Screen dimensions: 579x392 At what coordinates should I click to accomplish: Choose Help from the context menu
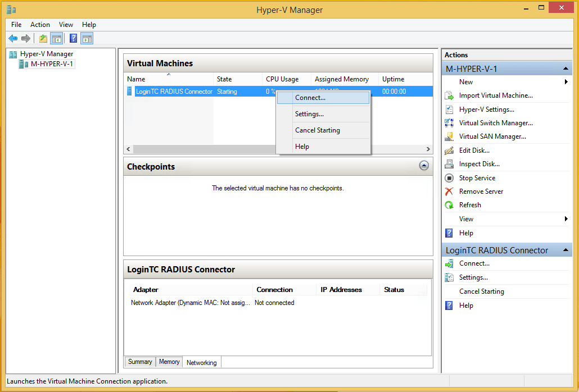click(323, 147)
